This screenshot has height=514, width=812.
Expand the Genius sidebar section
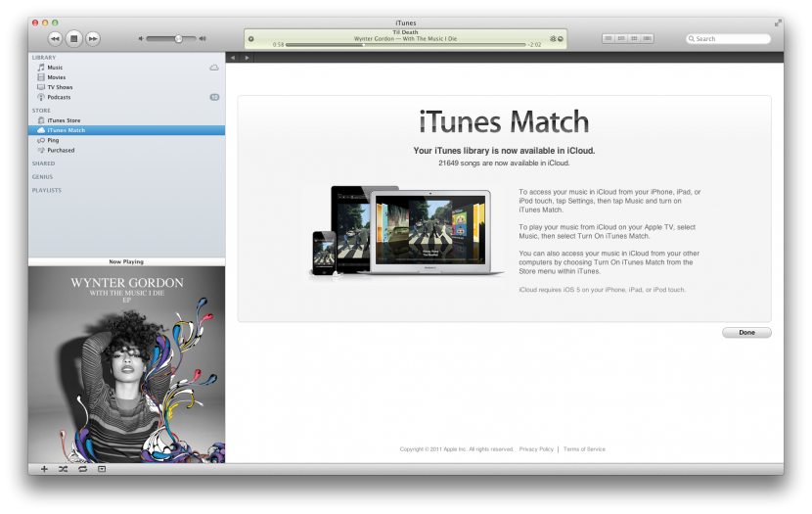[x=42, y=177]
